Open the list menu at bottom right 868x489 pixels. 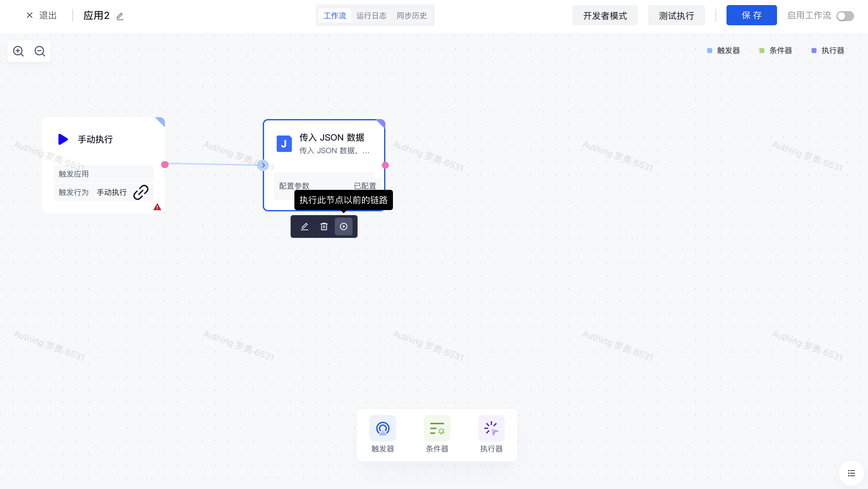click(851, 473)
